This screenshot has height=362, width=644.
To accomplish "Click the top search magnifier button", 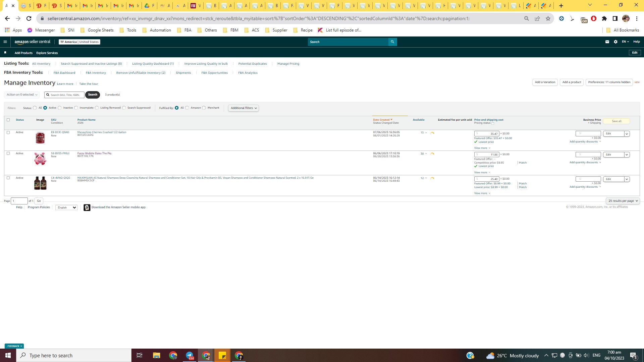I will [392, 42].
